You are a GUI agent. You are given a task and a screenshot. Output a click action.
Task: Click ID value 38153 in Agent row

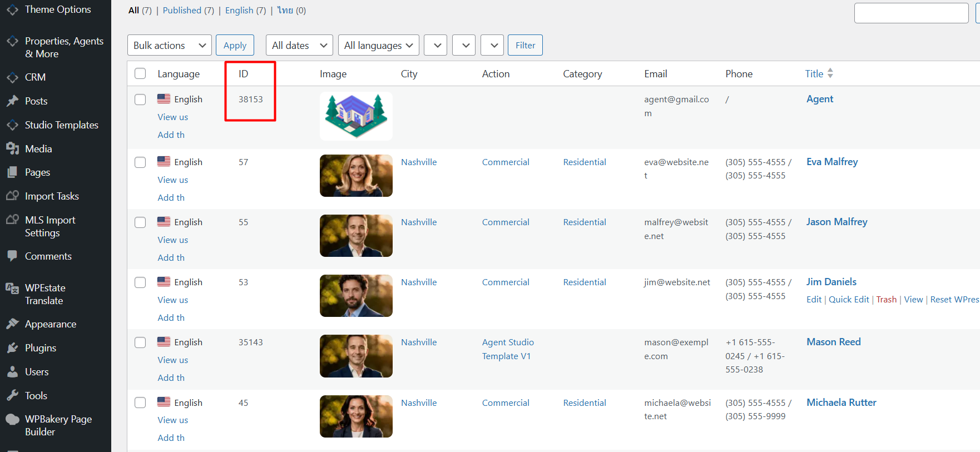point(251,99)
